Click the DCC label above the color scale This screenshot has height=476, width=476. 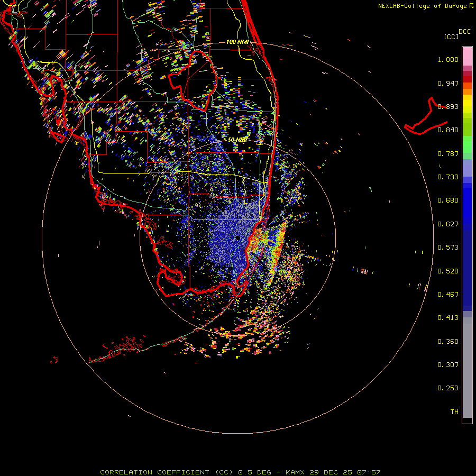point(464,32)
